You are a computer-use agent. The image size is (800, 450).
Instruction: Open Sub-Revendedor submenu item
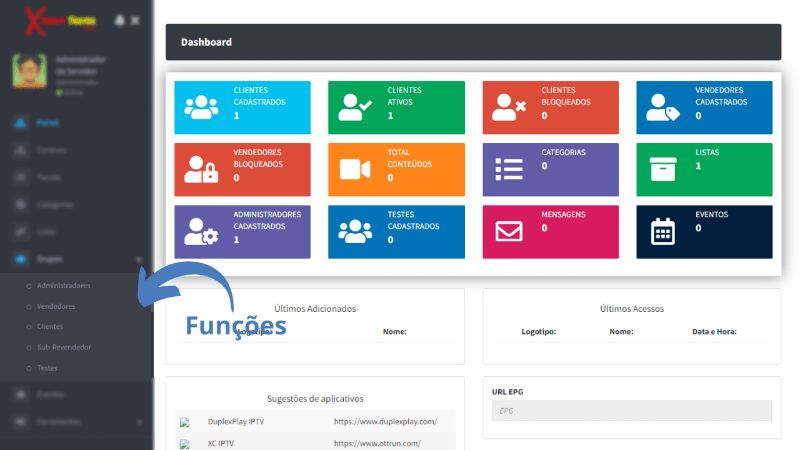point(64,347)
